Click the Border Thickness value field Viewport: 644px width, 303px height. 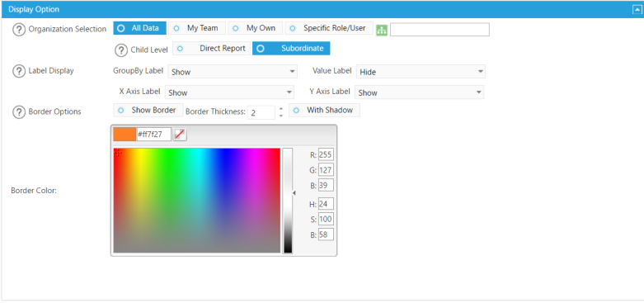261,112
